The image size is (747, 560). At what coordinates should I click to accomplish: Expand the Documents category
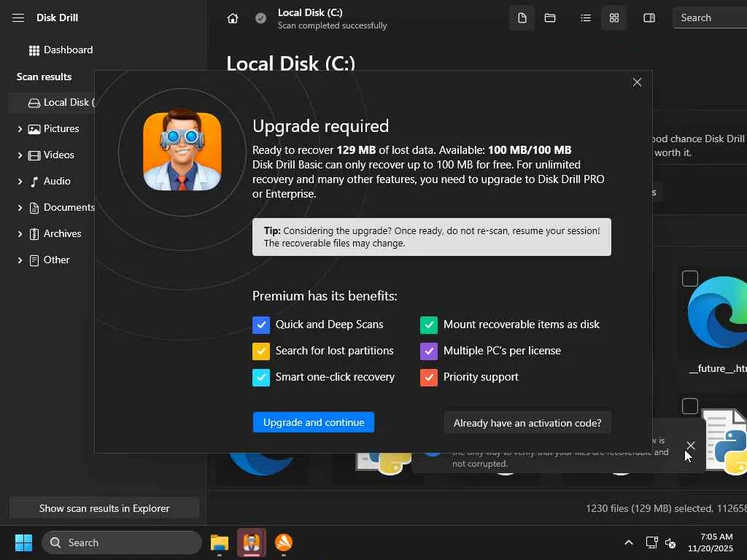[20, 208]
